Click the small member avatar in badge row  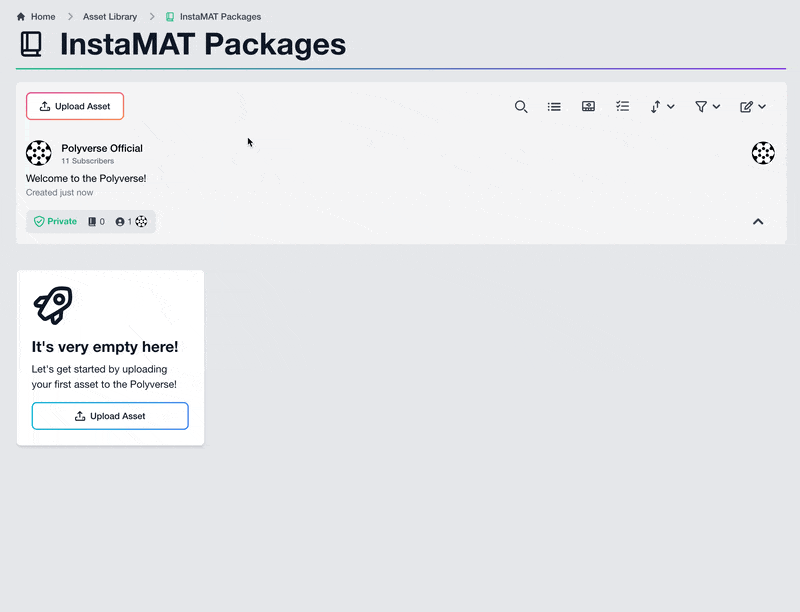[x=141, y=221]
